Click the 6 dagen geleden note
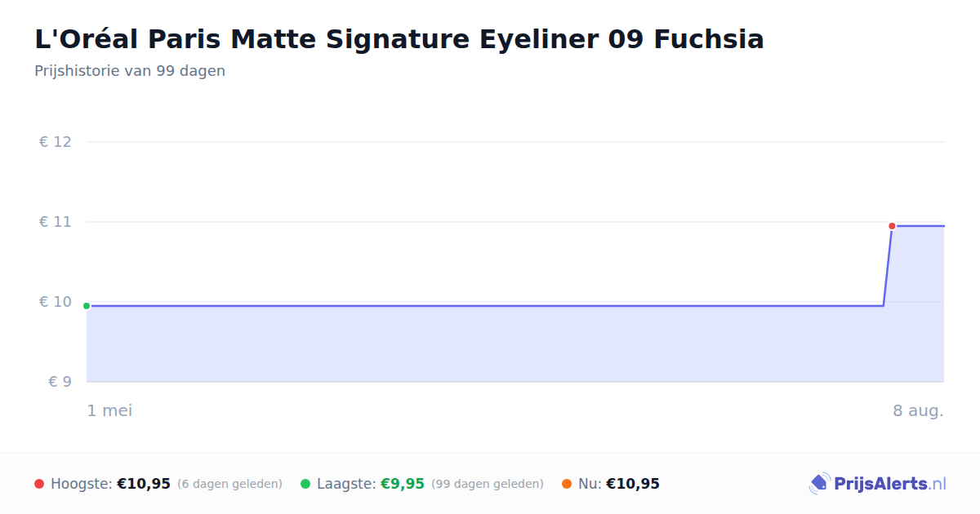980x514 pixels. (229, 484)
